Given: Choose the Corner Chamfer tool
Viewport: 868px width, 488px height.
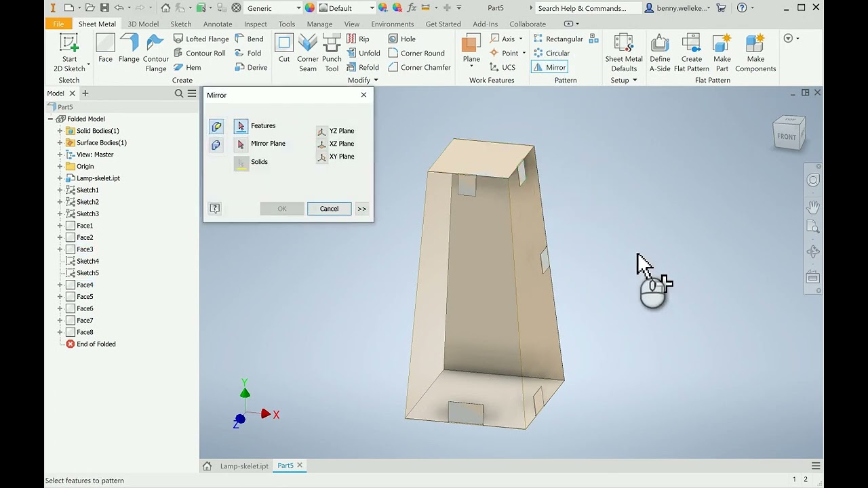Looking at the screenshot, I should click(x=419, y=67).
